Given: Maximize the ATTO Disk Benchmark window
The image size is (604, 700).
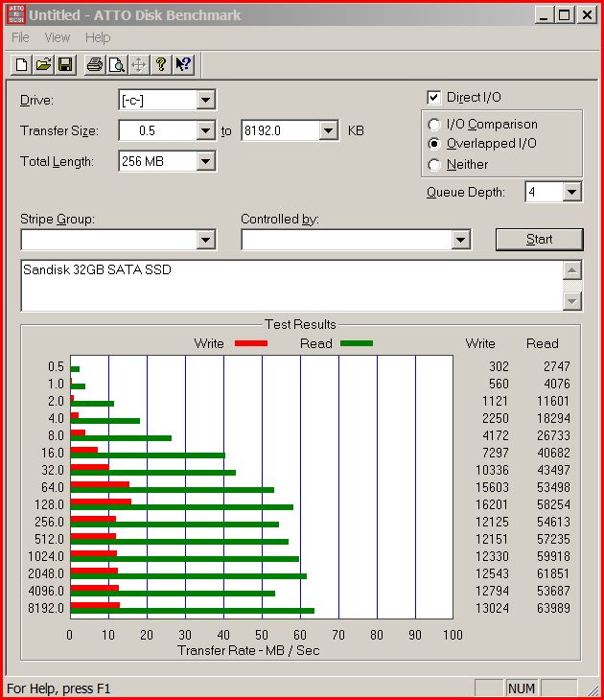Looking at the screenshot, I should click(565, 14).
